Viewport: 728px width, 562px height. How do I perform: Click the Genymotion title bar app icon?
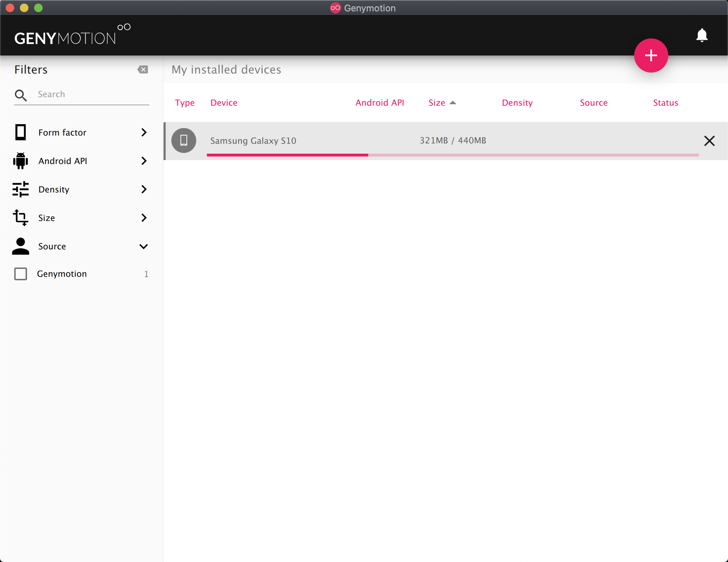tap(335, 8)
